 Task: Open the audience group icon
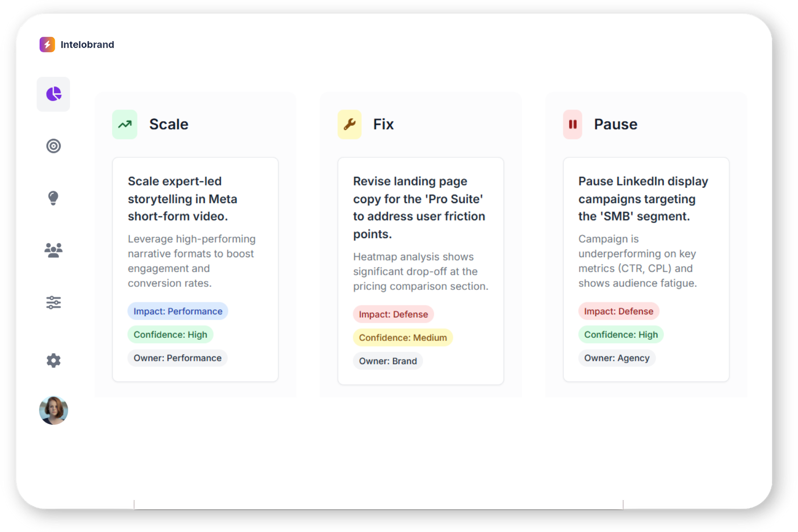tap(54, 250)
